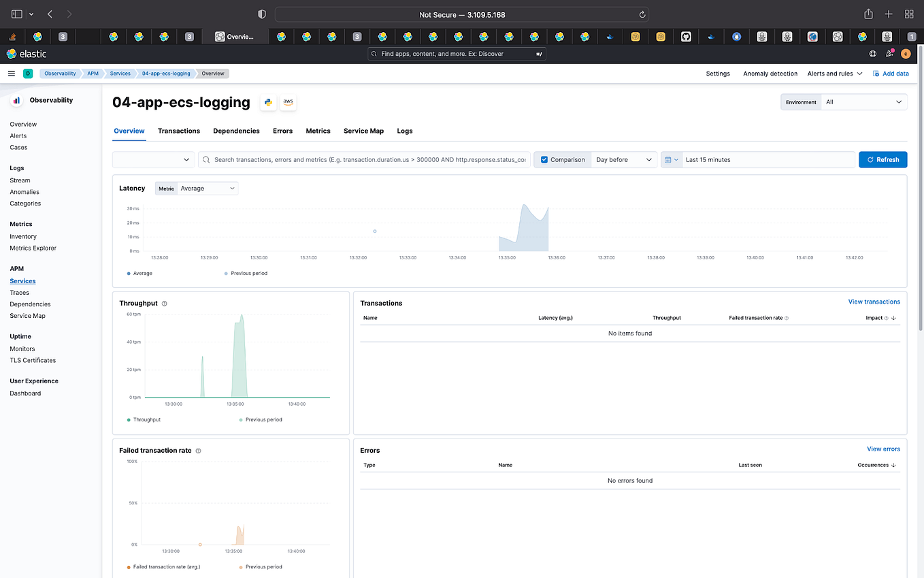Viewport: 924px width, 578px height.
Task: Click the help life-ring icon in the header
Action: (x=872, y=53)
